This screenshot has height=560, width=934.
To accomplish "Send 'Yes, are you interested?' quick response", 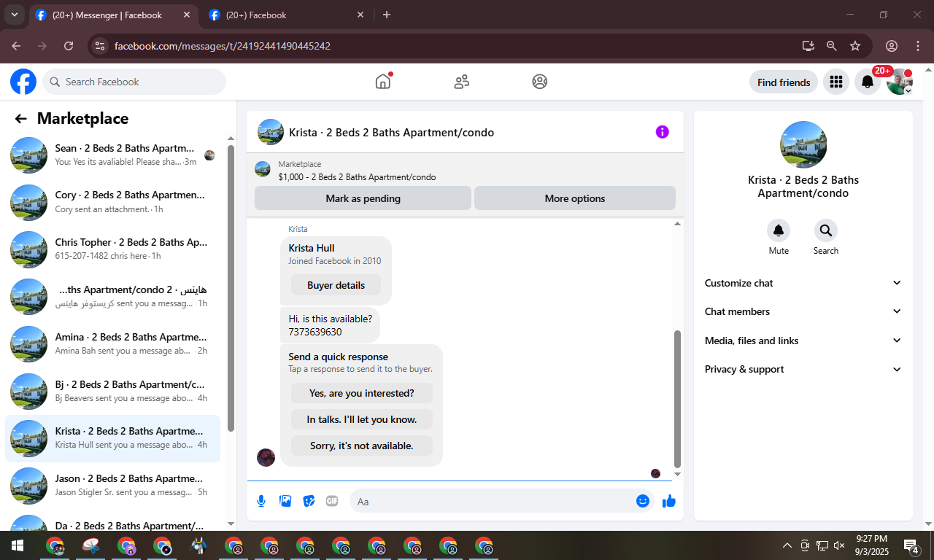I will [362, 393].
